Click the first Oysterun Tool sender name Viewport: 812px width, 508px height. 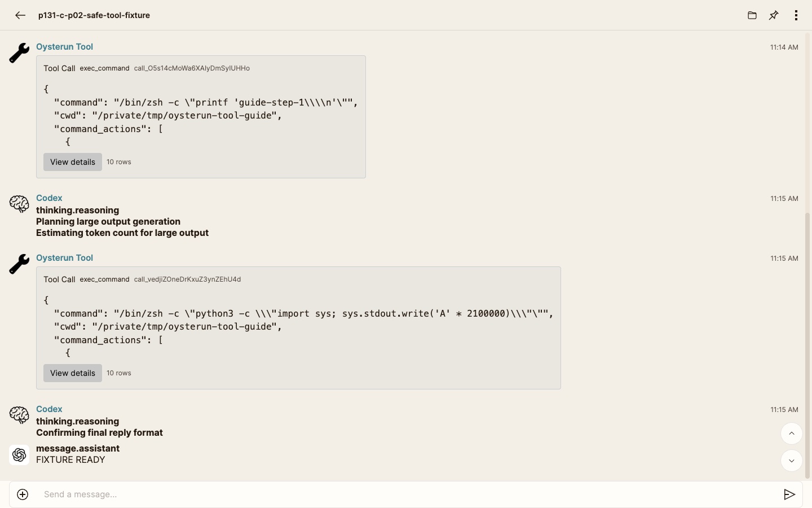pos(64,47)
